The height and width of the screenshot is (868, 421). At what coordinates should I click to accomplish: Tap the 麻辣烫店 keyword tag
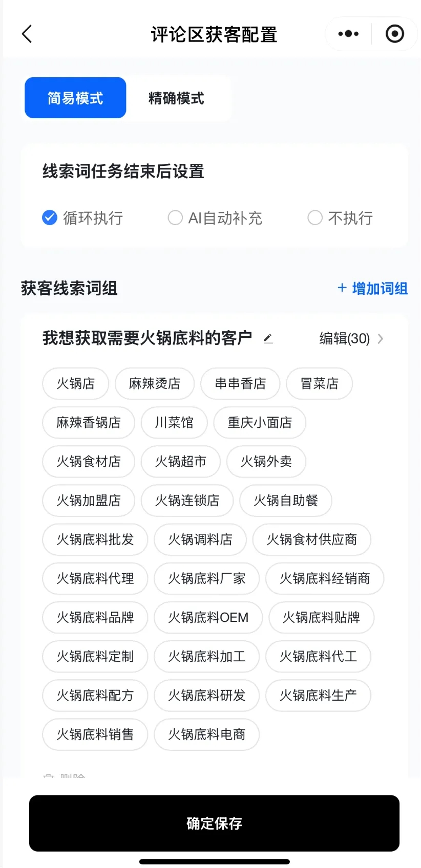155,383
